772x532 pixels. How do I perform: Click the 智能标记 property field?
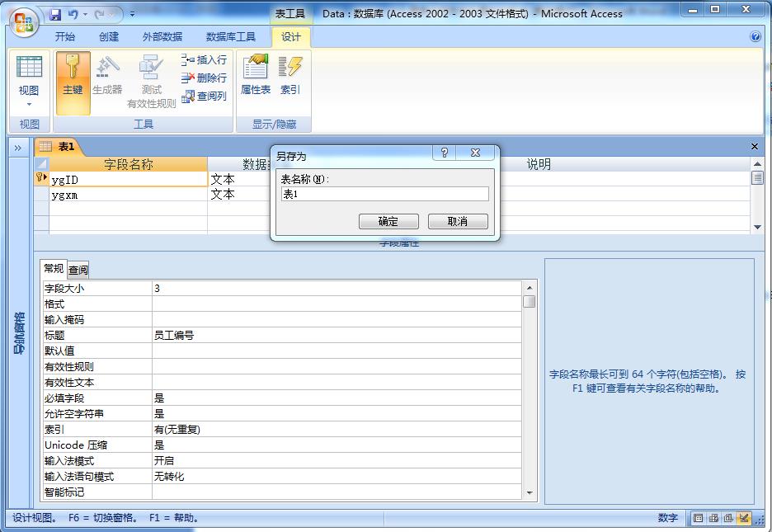(x=337, y=492)
